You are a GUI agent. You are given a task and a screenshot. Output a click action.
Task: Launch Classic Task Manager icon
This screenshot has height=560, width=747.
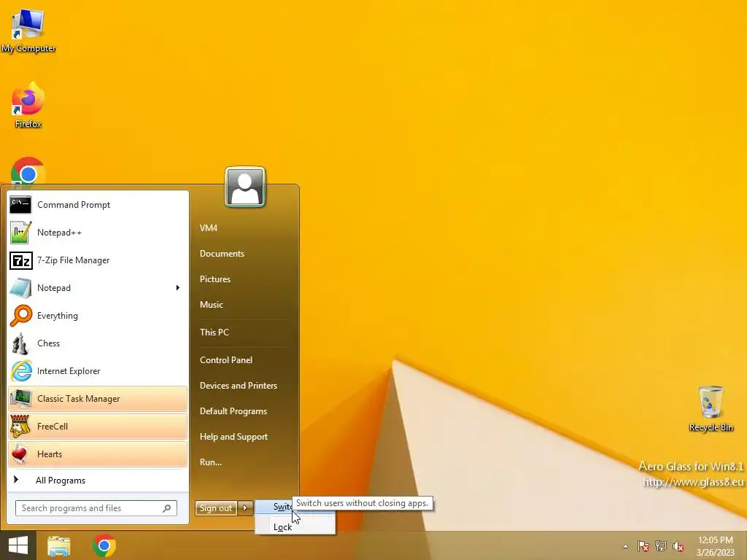coord(20,399)
